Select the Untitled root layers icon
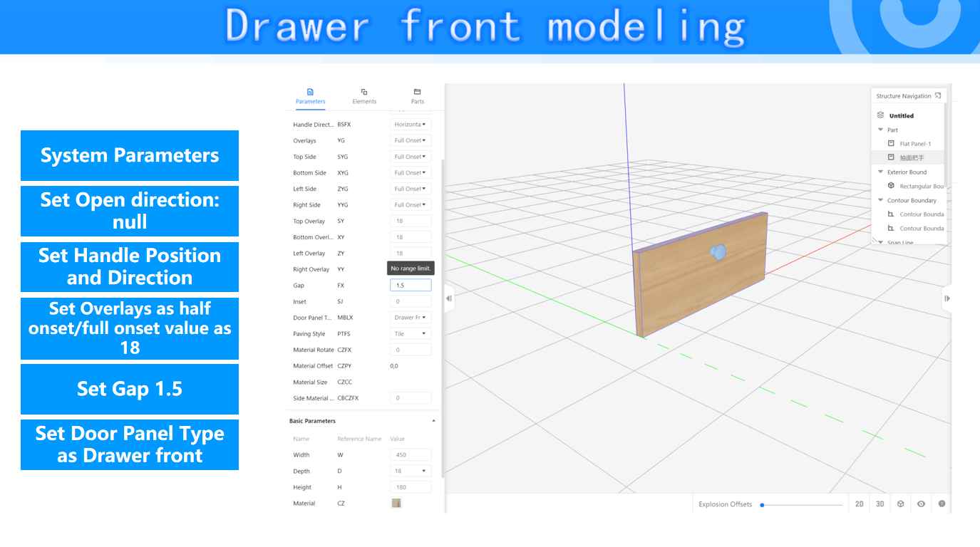980x547 pixels. click(880, 115)
